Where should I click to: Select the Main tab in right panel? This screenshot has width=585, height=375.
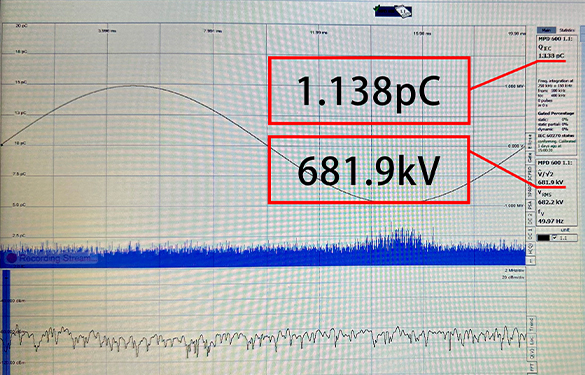pyautogui.click(x=546, y=30)
